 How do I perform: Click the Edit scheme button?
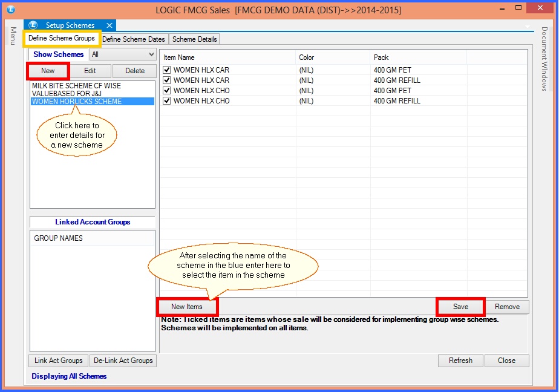(x=90, y=71)
